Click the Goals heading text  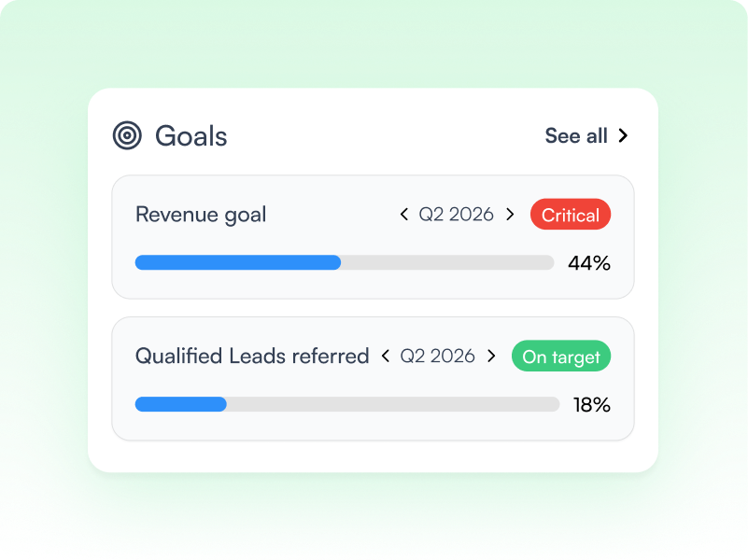pos(191,136)
